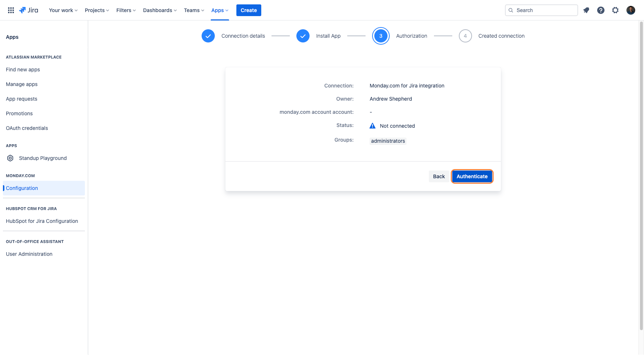Expand the Projects dropdown
Screen dimensions: 644x355
pyautogui.click(x=97, y=10)
